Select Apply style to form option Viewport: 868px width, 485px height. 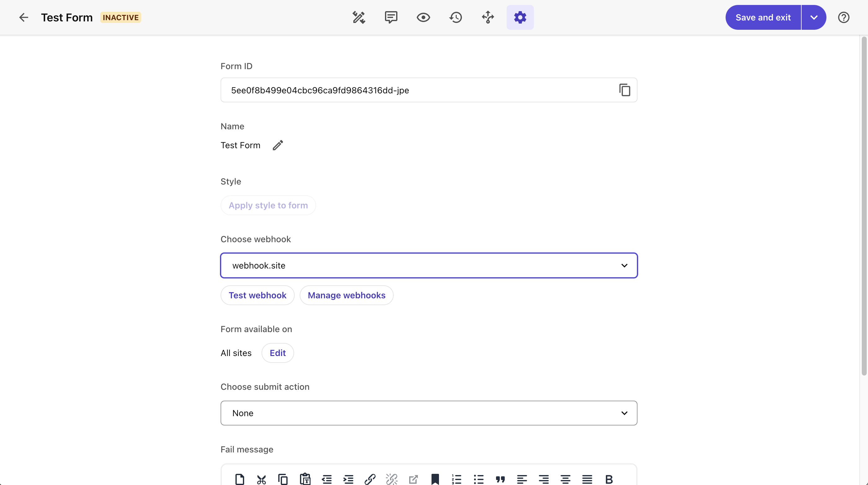[268, 205]
